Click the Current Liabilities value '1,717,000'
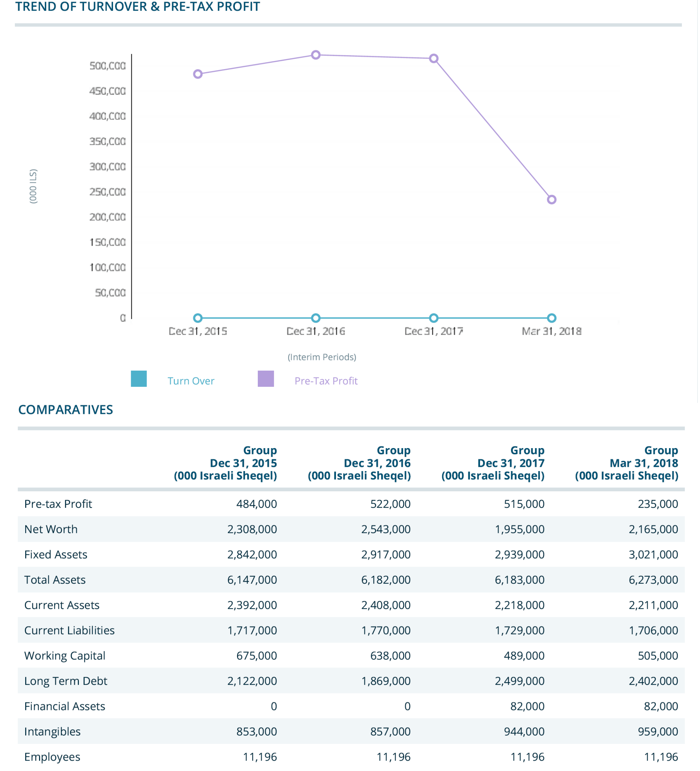 (x=252, y=630)
